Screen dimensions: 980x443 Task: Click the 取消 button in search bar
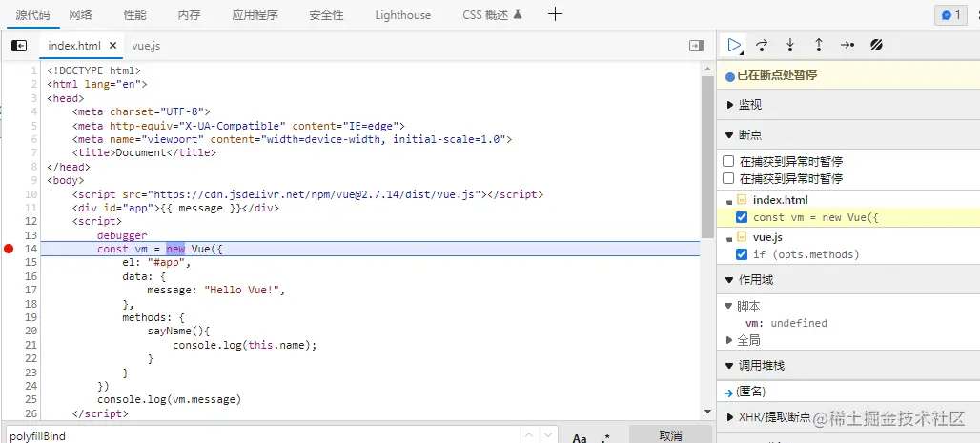[x=670, y=434]
